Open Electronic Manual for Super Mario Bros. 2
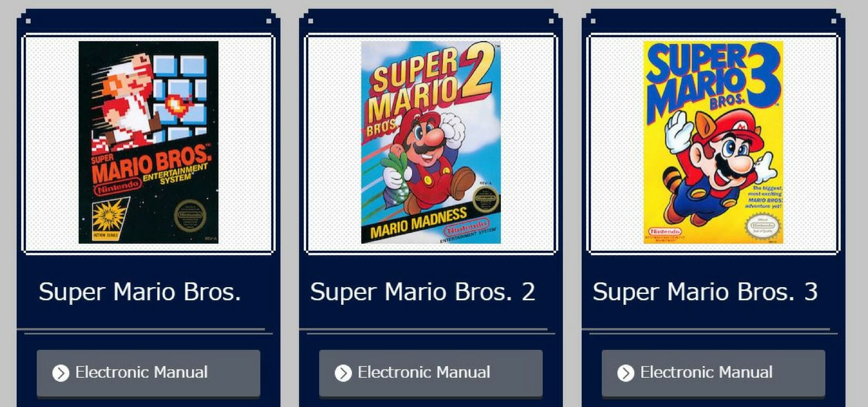This screenshot has width=868, height=407. (431, 373)
